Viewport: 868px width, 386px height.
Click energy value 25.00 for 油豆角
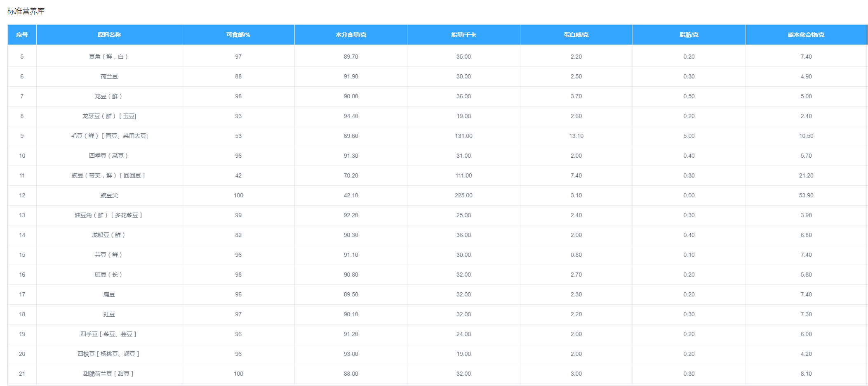pyautogui.click(x=463, y=215)
